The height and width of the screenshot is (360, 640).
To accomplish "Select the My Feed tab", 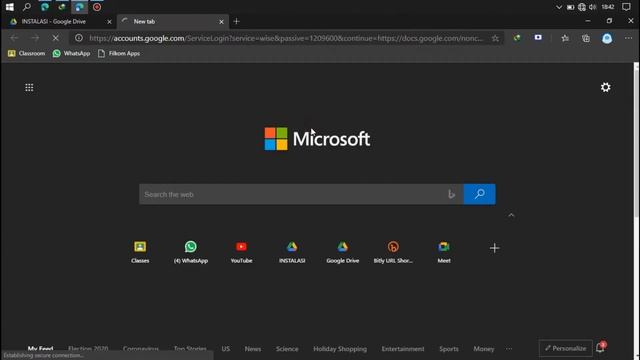I will pos(40,349).
